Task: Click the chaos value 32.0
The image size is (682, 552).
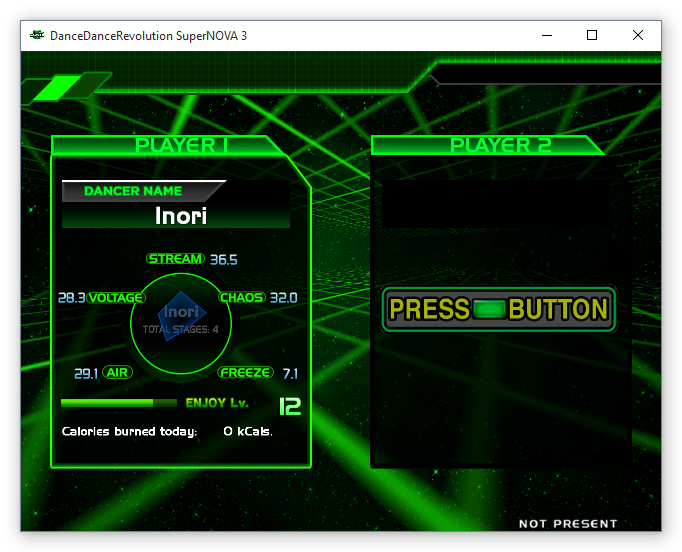Action: pyautogui.click(x=284, y=298)
